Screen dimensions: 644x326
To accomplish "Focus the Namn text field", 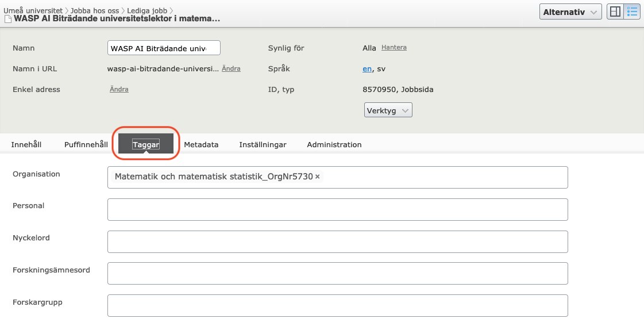I will click(164, 48).
